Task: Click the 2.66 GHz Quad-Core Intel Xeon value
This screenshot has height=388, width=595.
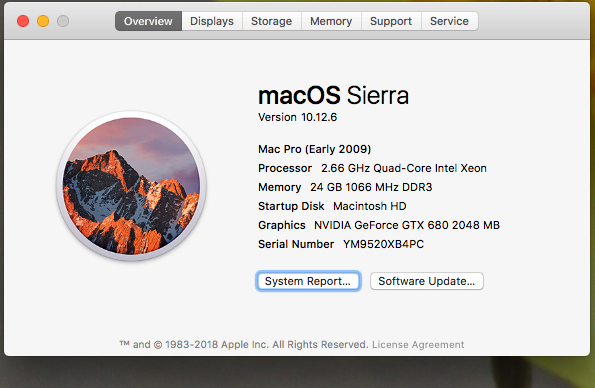Action: (x=404, y=168)
